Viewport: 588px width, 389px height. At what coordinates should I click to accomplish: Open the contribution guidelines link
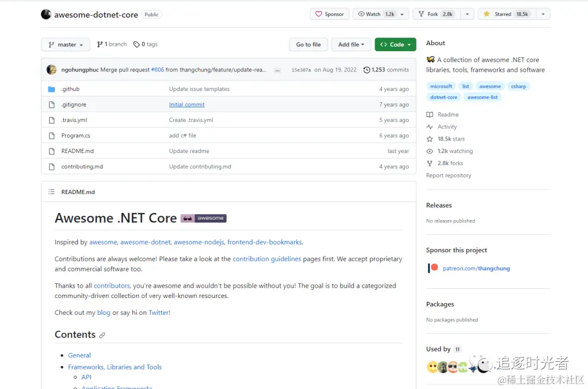click(x=267, y=259)
